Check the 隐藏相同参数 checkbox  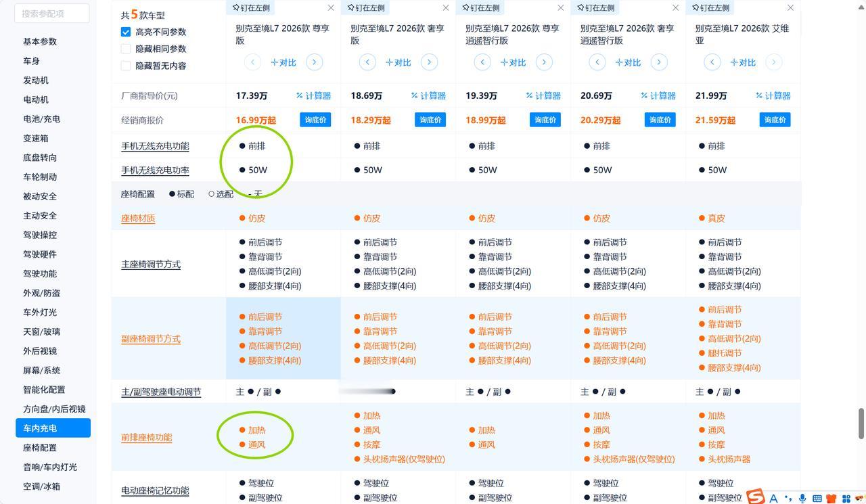tap(126, 49)
